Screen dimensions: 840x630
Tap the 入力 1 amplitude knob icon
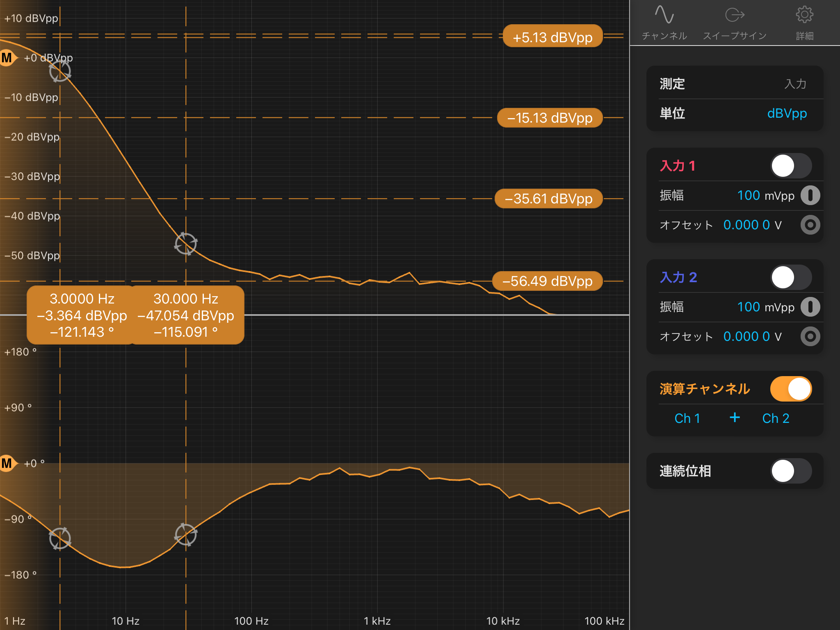click(810, 195)
